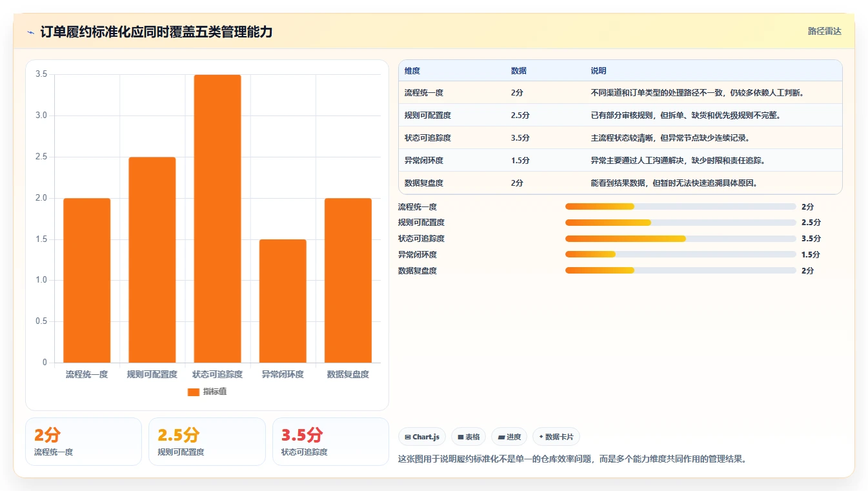Click the 数据 column header
868x491 pixels.
[519, 71]
